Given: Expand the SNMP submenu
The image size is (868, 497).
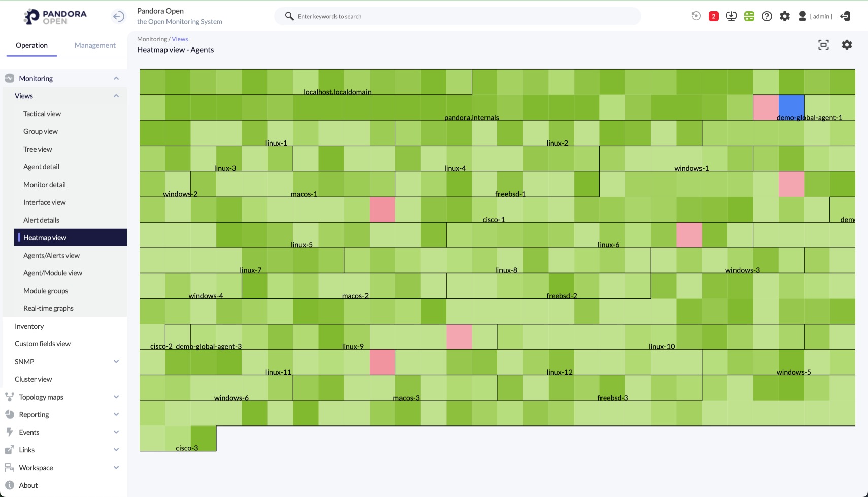Looking at the screenshot, I should tap(116, 362).
